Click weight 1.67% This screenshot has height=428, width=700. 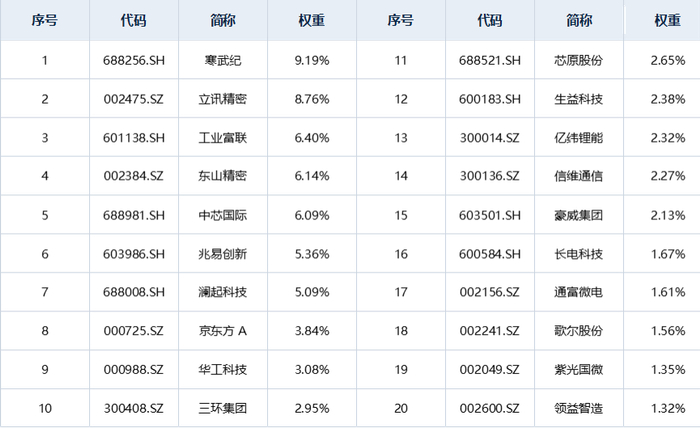667,254
